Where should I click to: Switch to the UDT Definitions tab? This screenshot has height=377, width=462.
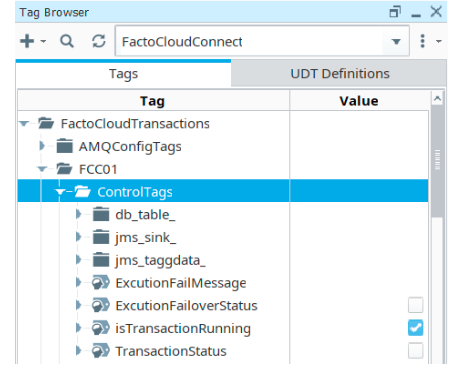340,74
